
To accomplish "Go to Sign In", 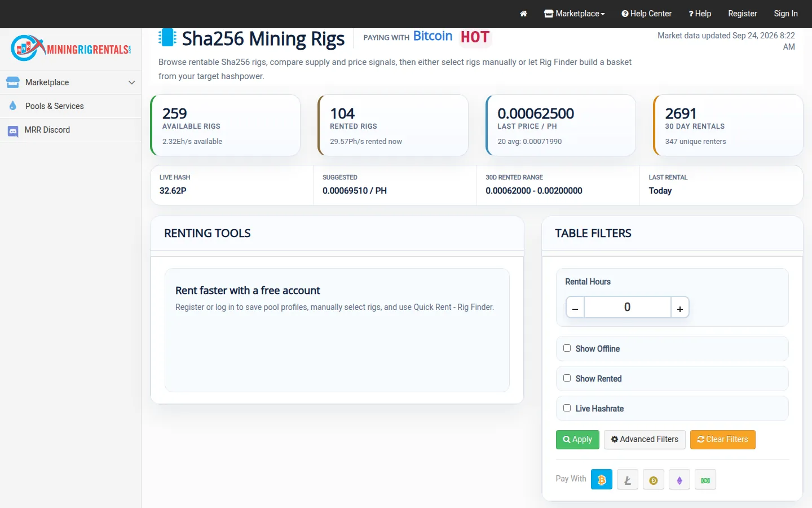I will [x=785, y=14].
